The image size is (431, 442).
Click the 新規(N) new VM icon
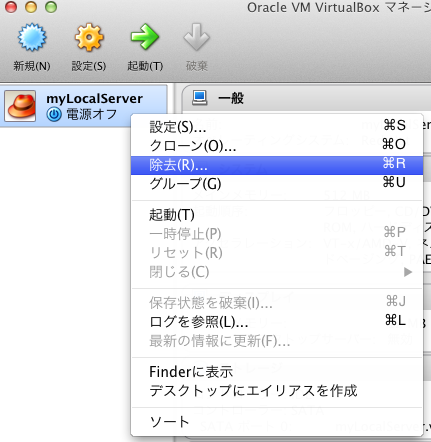pos(32,37)
